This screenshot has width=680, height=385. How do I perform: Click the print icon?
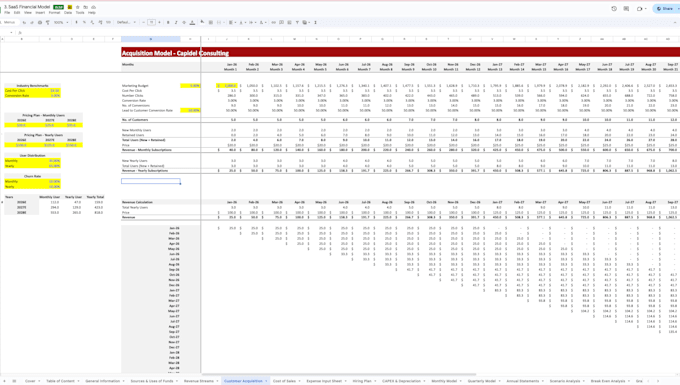39,22
